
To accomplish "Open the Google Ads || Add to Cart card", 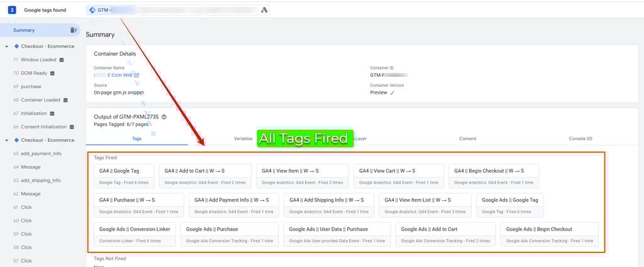I will (x=446, y=234).
